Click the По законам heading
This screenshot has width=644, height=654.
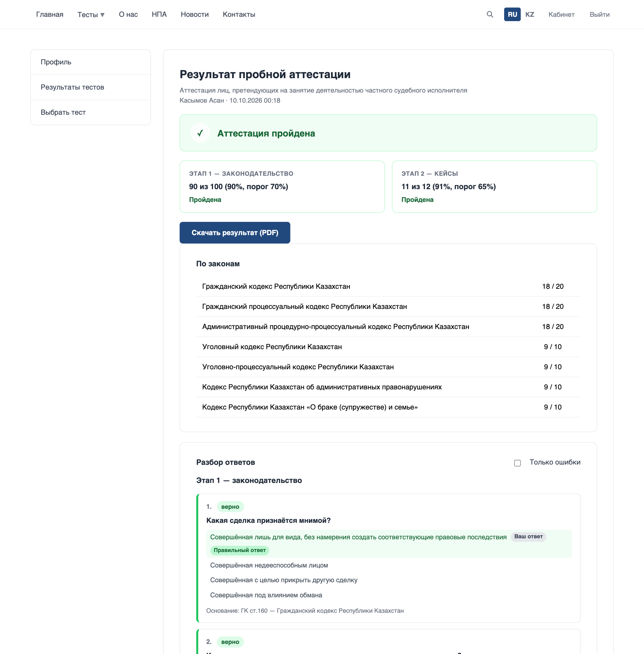coord(218,264)
